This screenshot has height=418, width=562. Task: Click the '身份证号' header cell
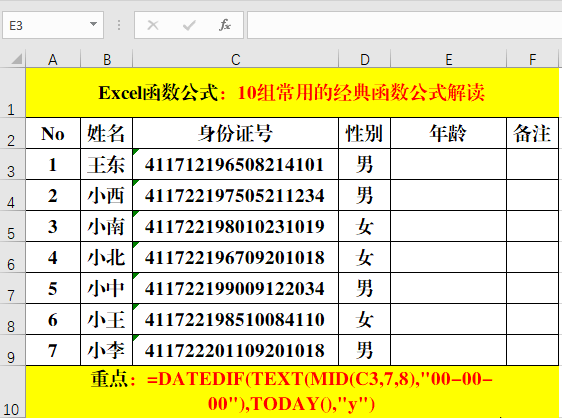coord(235,133)
